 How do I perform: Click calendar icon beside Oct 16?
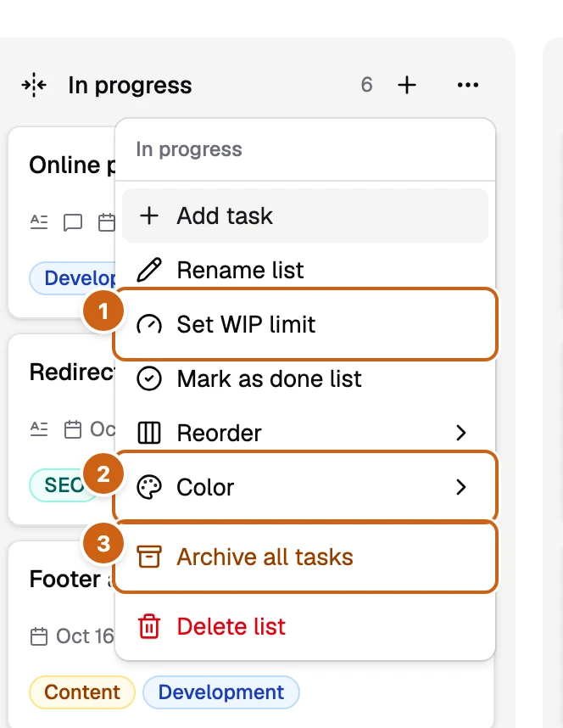click(x=39, y=636)
